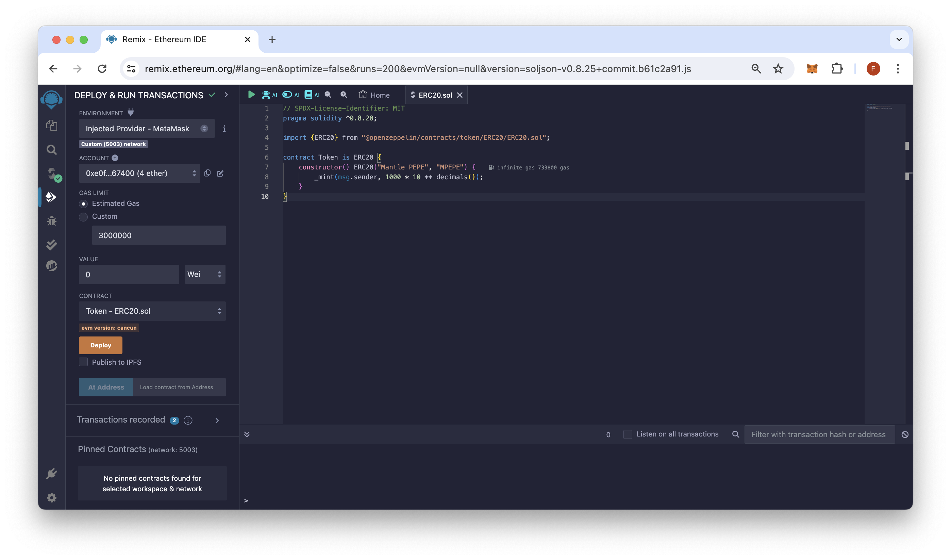Open the sidebar Settings gear icon
The height and width of the screenshot is (560, 951).
tap(52, 497)
